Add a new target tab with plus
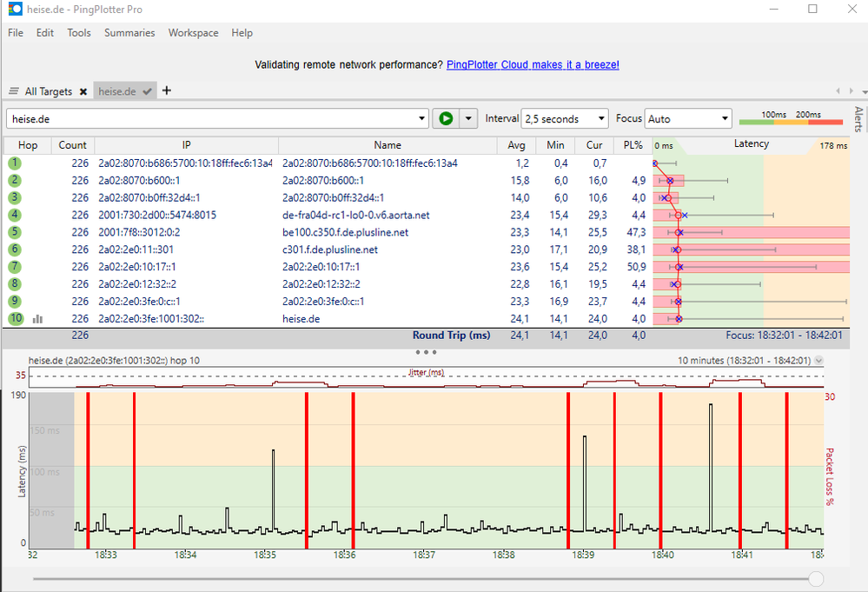 tap(167, 90)
